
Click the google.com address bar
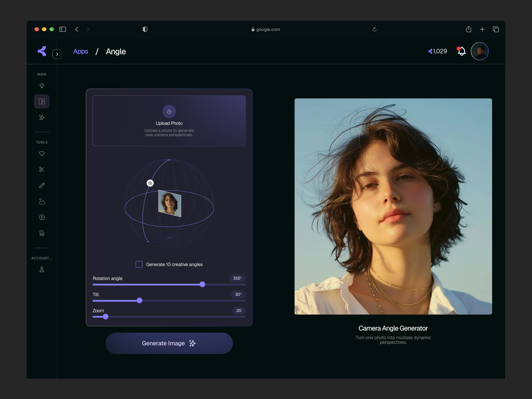pos(266,29)
